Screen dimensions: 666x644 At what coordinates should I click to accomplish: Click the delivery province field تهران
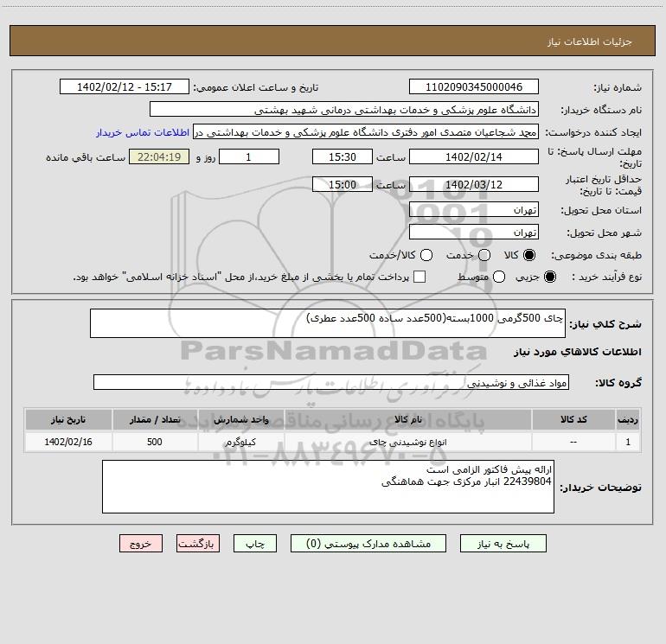click(474, 209)
